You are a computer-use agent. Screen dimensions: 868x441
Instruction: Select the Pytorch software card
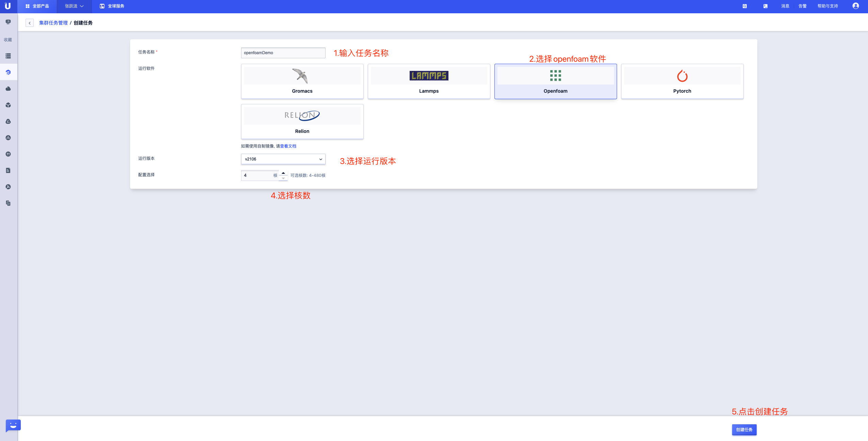tap(682, 81)
